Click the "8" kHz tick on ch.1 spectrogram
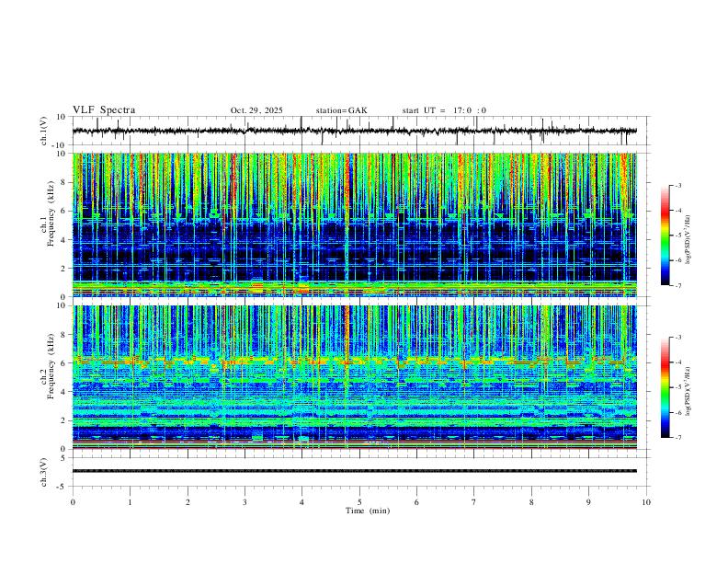The image size is (728, 563). pos(64,182)
